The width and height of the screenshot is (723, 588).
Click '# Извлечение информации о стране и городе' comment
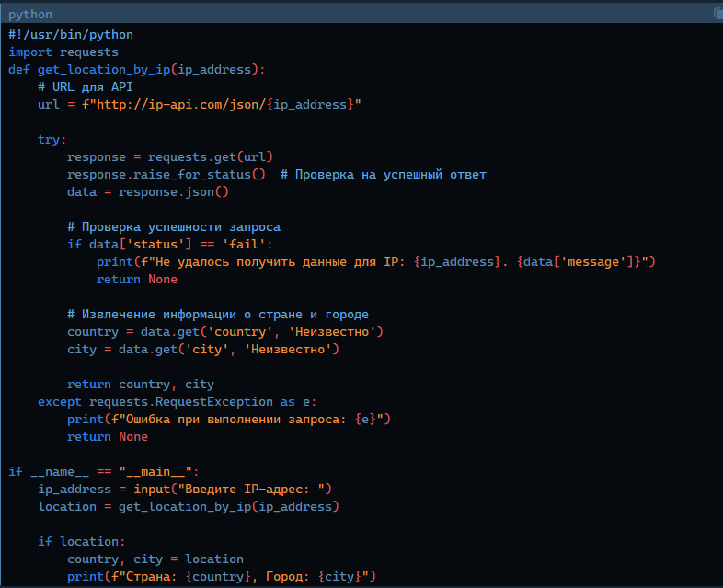[218, 315]
